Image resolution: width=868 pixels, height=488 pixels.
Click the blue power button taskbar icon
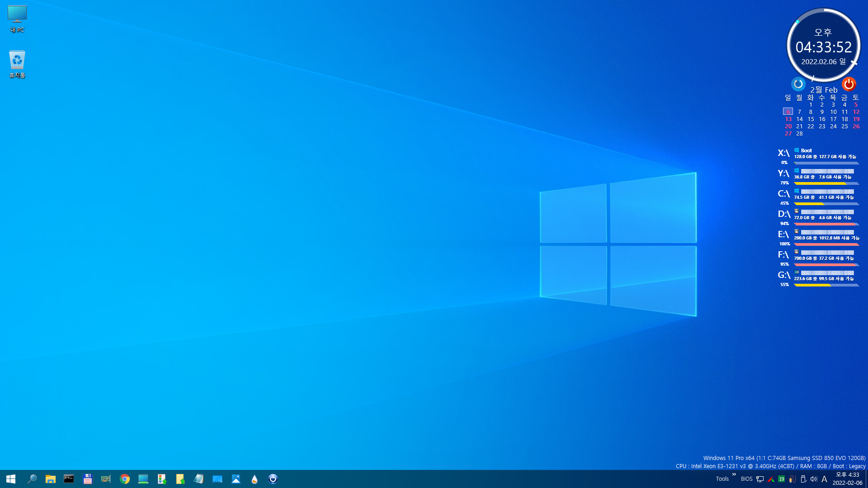pos(273,479)
